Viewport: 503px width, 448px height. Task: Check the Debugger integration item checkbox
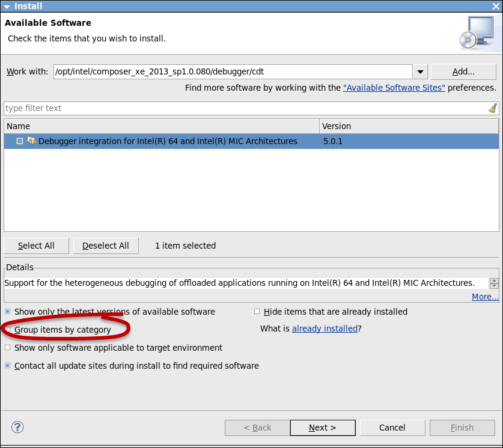click(20, 141)
